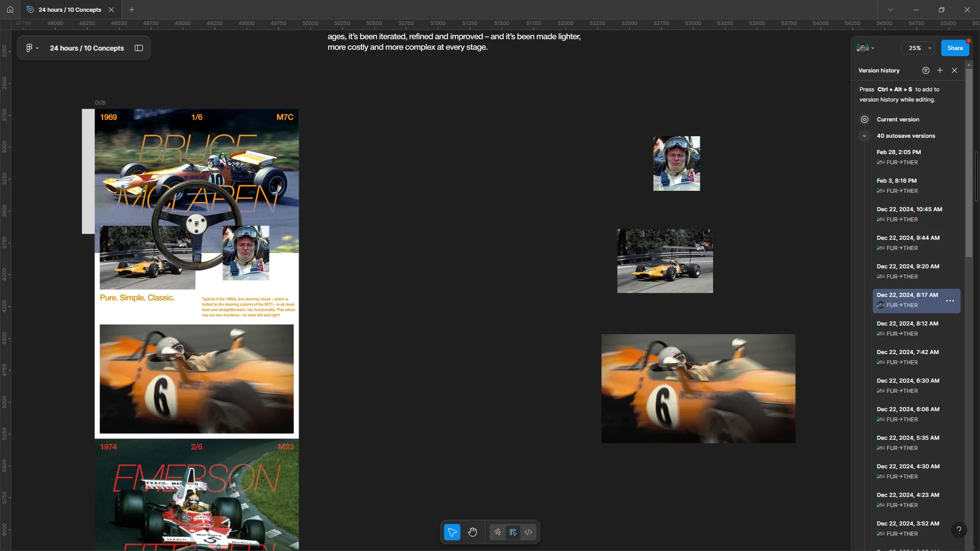Open the user avatar dropdown
This screenshot has width=980, height=551.
click(866, 48)
